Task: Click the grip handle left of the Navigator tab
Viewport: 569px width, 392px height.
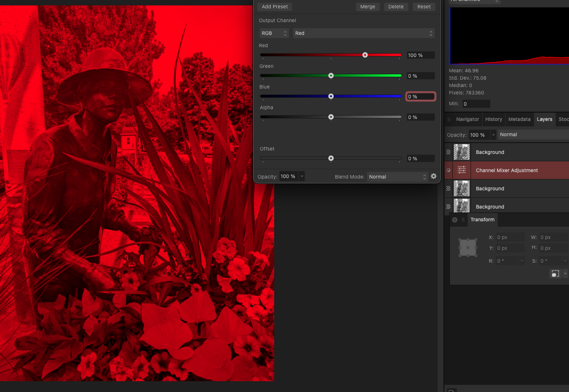Action: coord(449,120)
